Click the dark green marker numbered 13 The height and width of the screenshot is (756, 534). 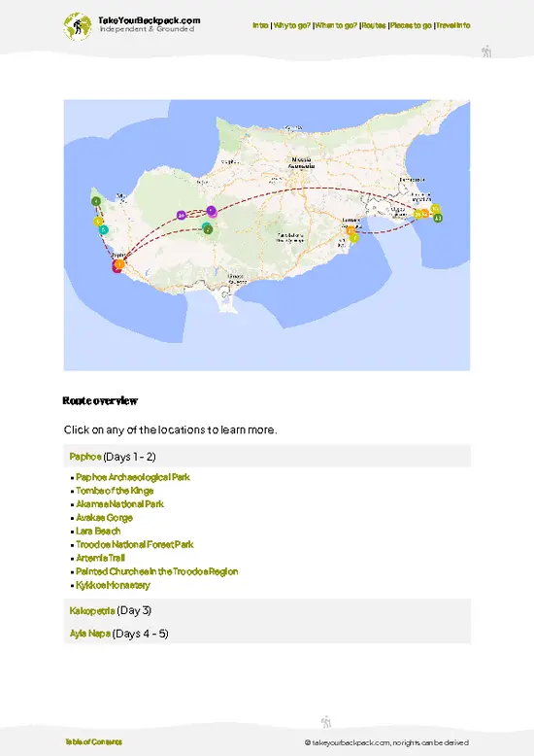438,218
